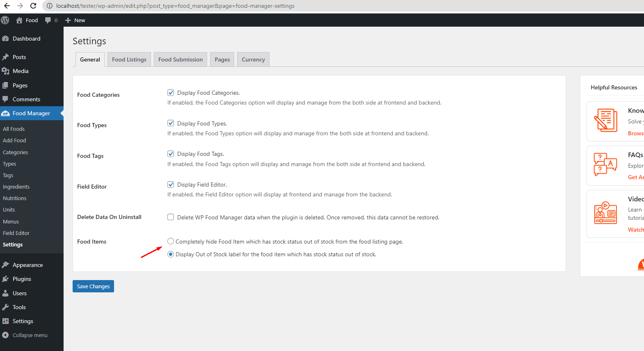
Task: Open Menus submenu link
Action: (x=11, y=221)
